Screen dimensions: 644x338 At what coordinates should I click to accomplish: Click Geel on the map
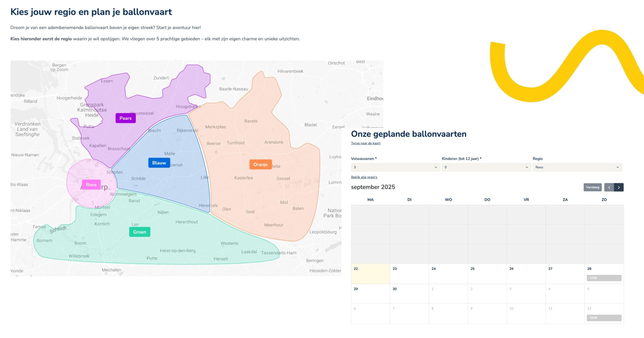pyautogui.click(x=250, y=212)
